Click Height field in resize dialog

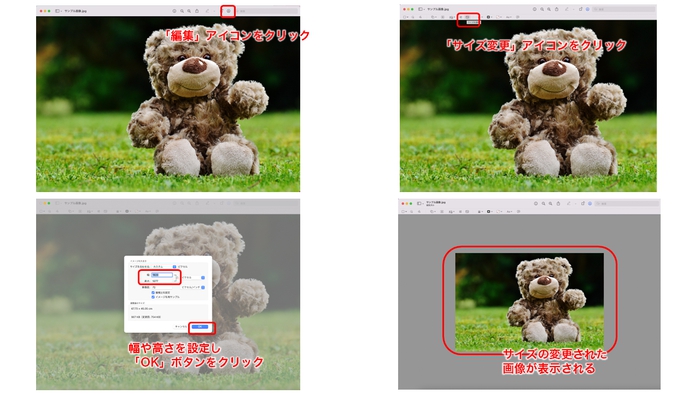(x=162, y=281)
